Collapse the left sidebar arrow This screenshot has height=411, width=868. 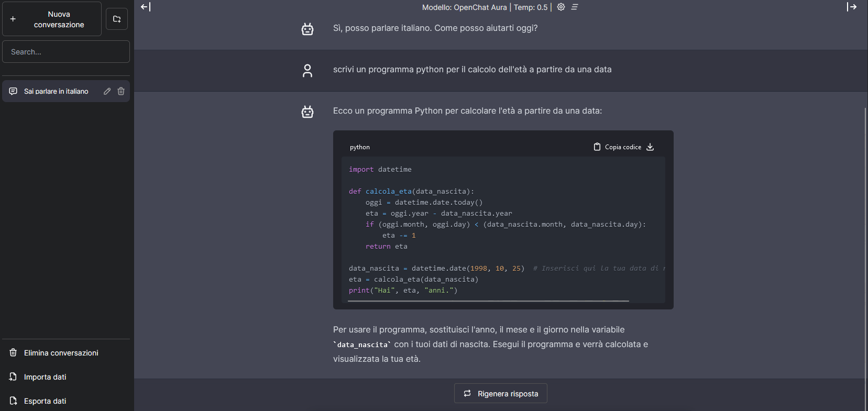[146, 7]
